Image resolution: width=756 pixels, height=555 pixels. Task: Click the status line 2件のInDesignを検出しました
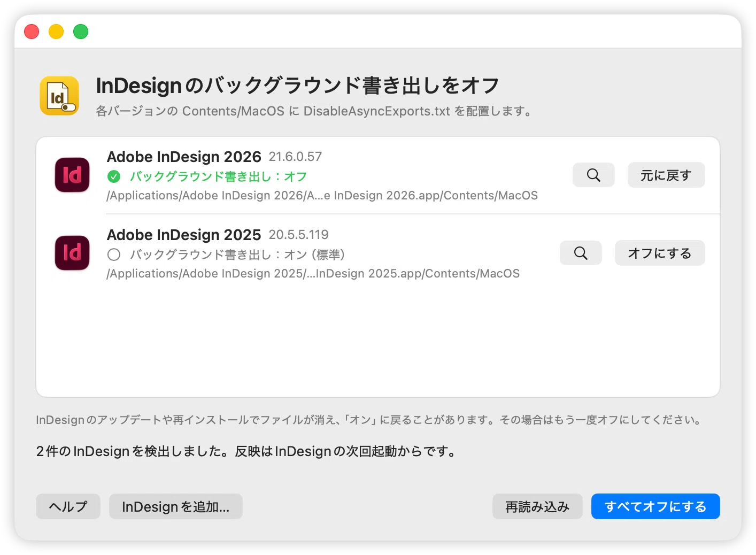coord(246,451)
